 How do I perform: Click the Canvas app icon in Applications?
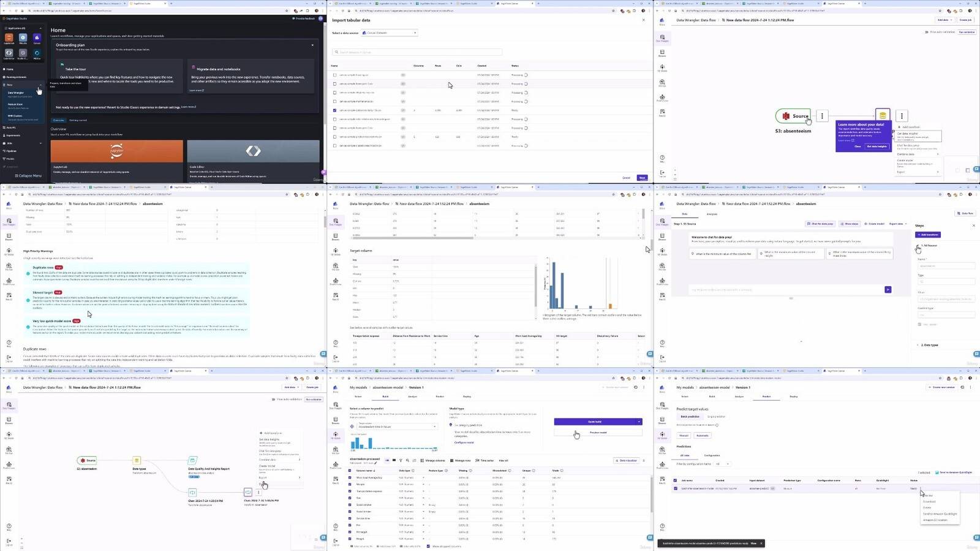click(37, 38)
